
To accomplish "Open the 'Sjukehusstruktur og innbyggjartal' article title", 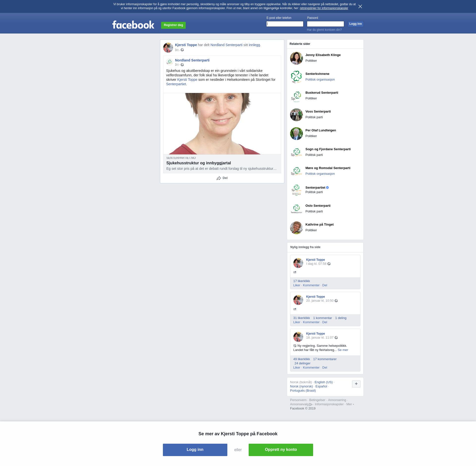I will click(x=199, y=163).
